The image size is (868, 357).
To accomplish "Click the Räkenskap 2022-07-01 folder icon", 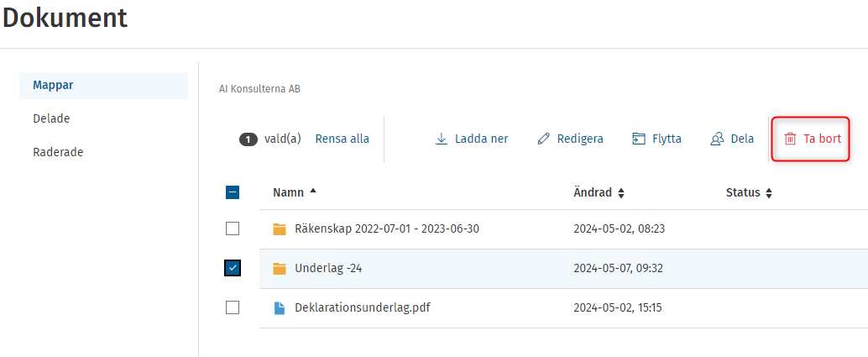I will click(x=280, y=229).
